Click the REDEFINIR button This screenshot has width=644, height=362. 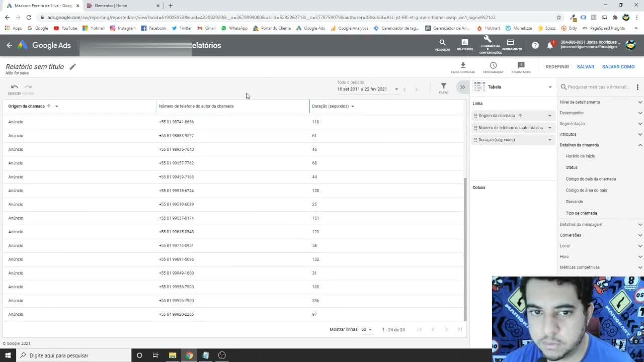coord(557,67)
